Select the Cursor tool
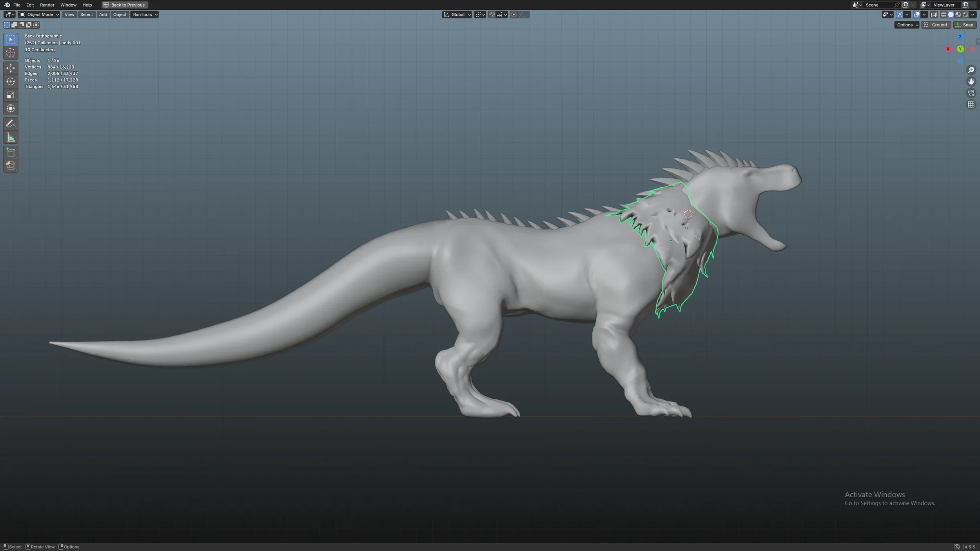980x551 pixels. pos(11,53)
